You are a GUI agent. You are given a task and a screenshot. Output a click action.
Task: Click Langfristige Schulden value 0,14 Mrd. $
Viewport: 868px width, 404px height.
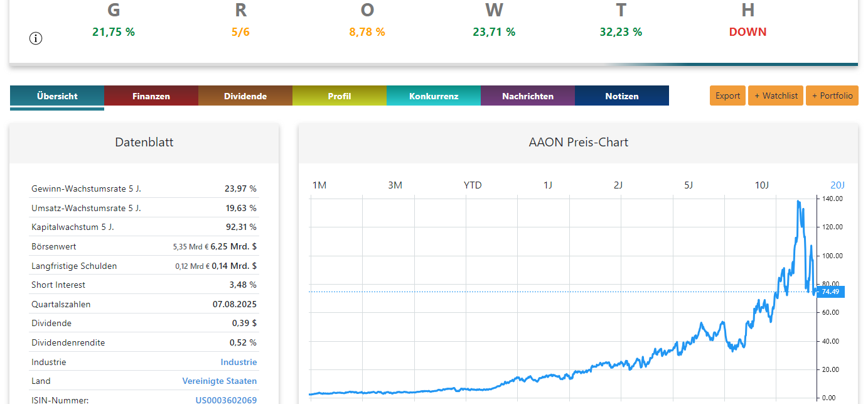[x=234, y=266]
